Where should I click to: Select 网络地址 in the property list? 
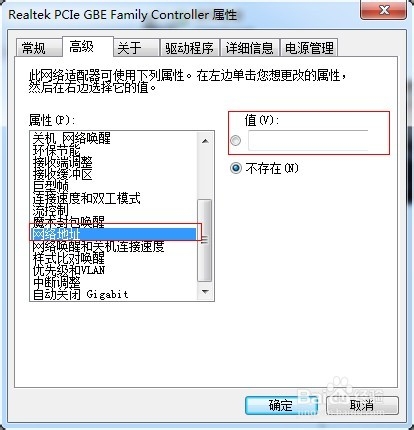pyautogui.click(x=113, y=234)
